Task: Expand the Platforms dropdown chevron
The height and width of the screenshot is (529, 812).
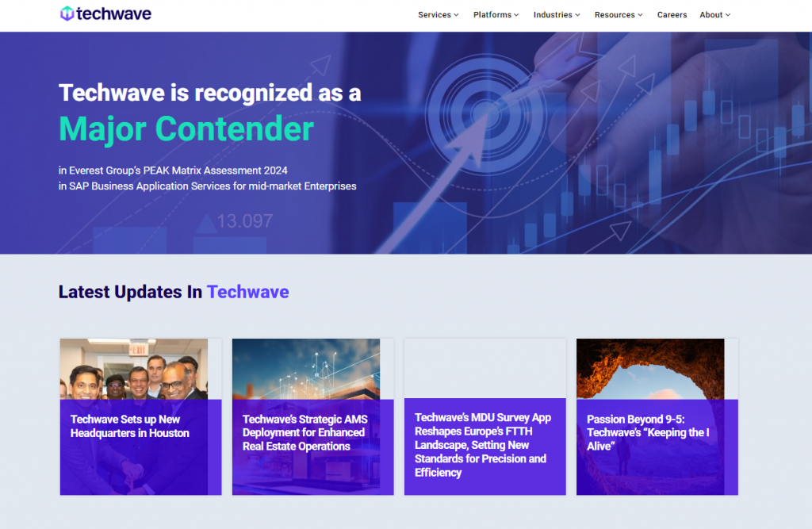Action: [x=516, y=15]
